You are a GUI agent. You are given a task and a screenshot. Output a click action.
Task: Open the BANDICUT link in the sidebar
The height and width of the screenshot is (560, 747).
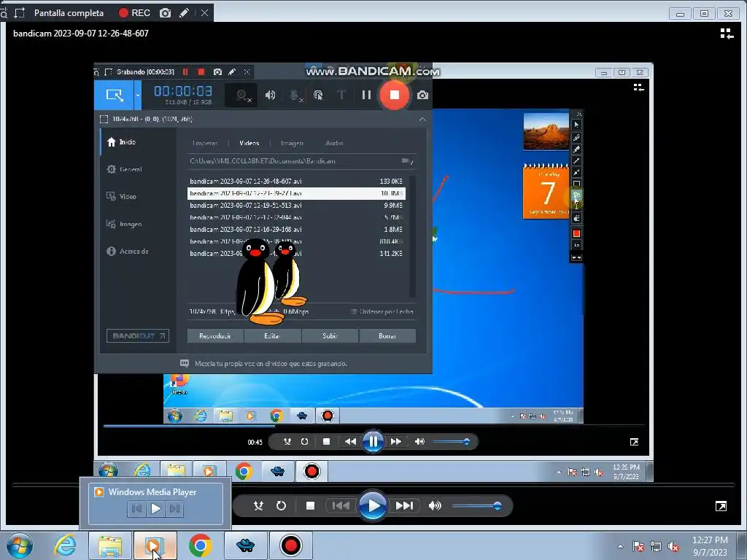pos(138,335)
